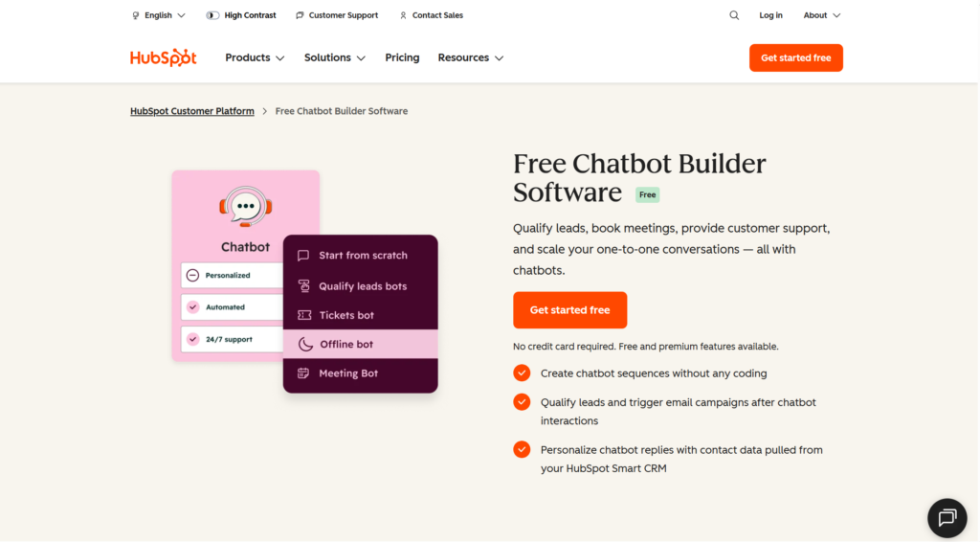Open the English language dropdown
This screenshot has height=542, width=980.
159,15
